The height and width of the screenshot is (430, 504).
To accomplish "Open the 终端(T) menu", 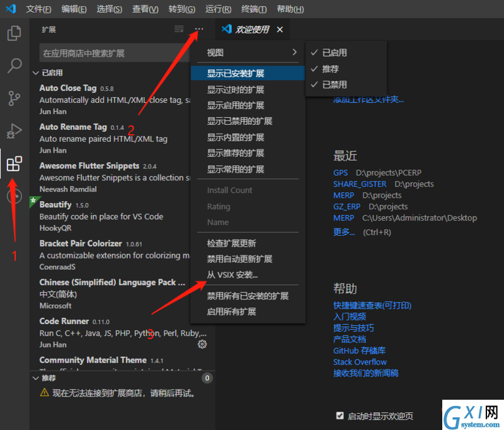I will click(x=254, y=9).
